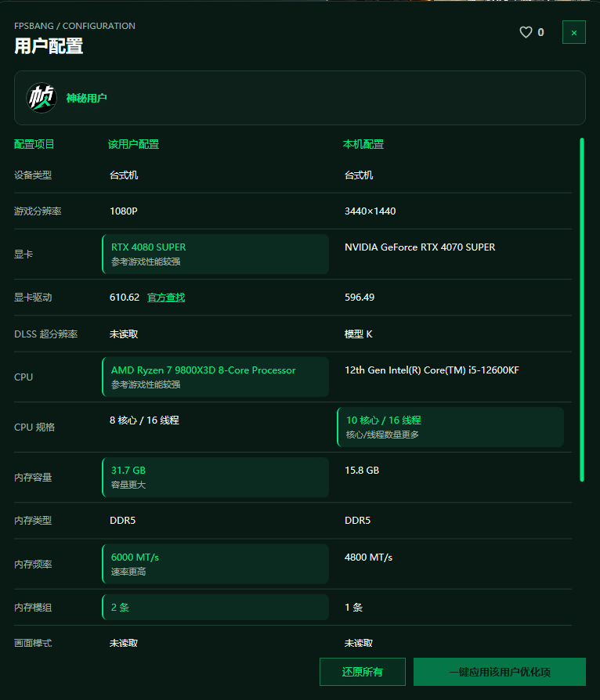Click the 还原所有 button

363,672
